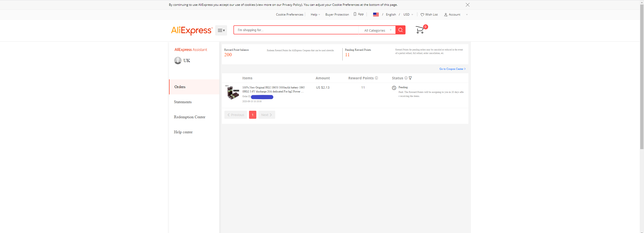Click the Previous page button
This screenshot has height=233, width=644.
[236, 115]
